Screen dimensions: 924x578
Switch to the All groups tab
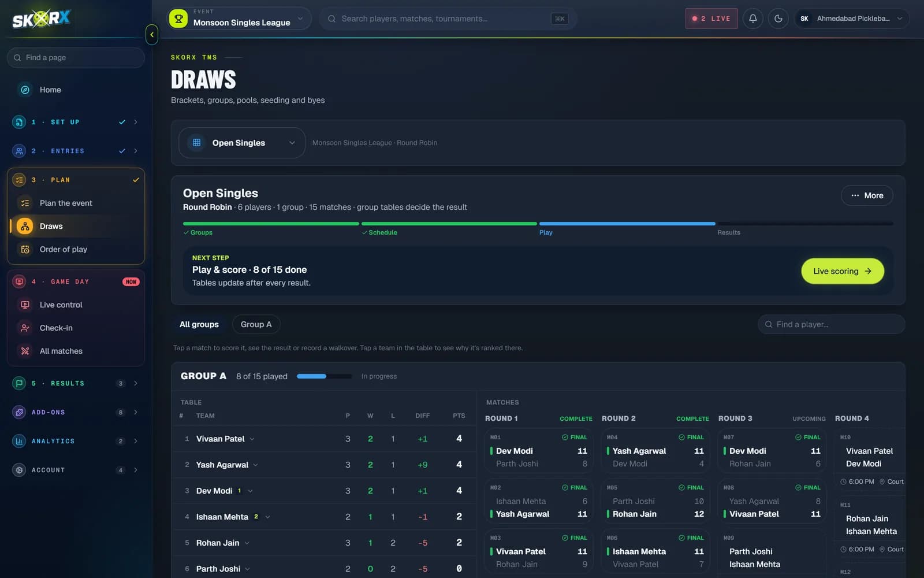coord(199,324)
